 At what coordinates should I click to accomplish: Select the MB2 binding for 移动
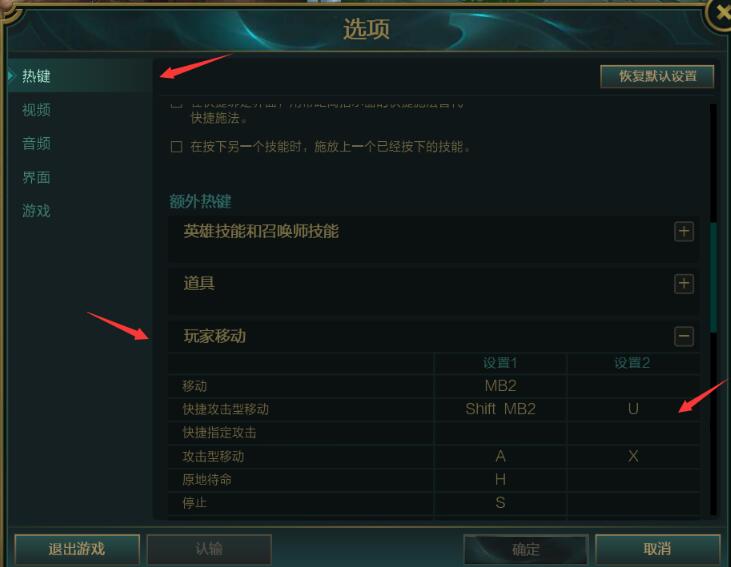[x=500, y=386]
